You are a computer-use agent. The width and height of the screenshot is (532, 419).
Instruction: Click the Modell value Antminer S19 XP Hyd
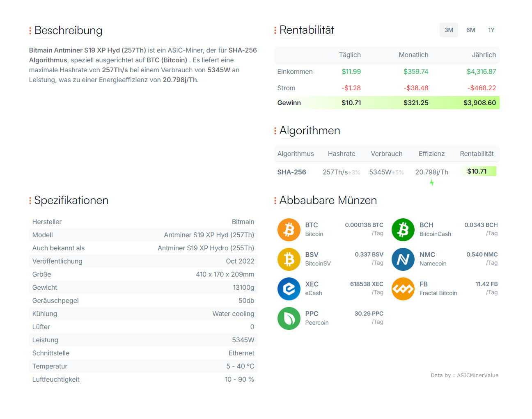coord(209,235)
